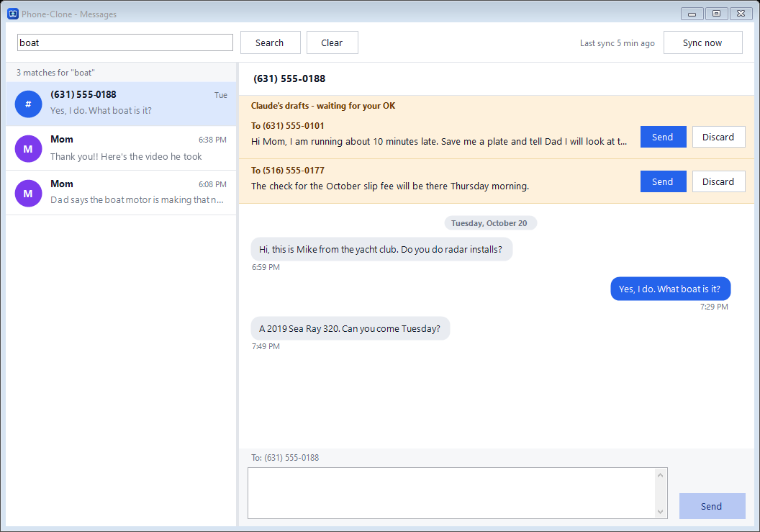Screen dimensions: 760x532
Task: Click into the message compose text area
Action: click(x=451, y=493)
